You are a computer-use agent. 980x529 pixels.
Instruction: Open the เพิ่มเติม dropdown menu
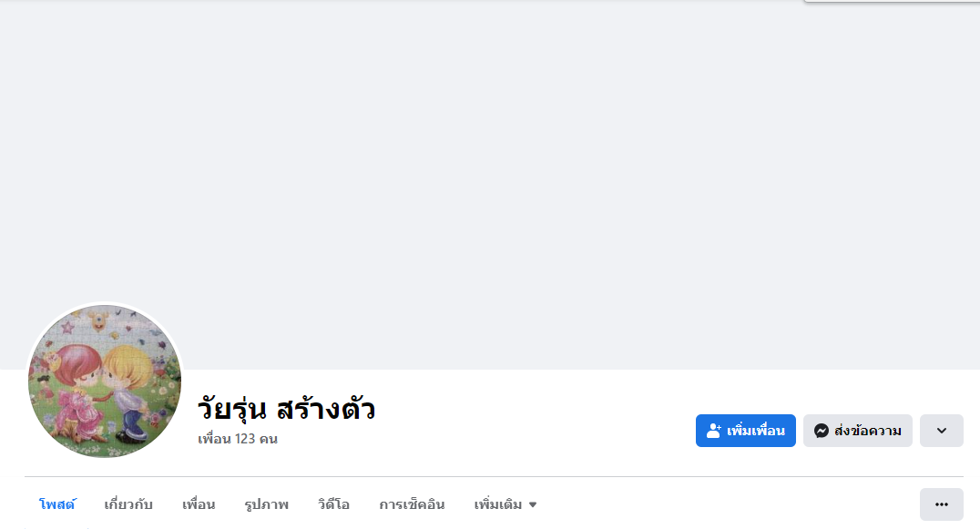(x=498, y=504)
